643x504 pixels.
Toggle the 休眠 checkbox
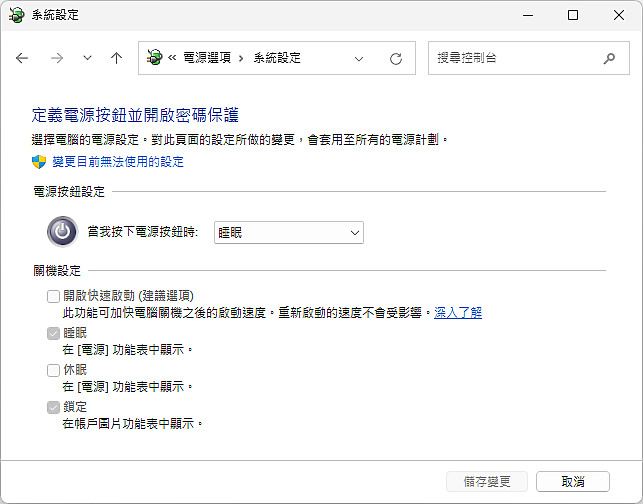[x=53, y=370]
